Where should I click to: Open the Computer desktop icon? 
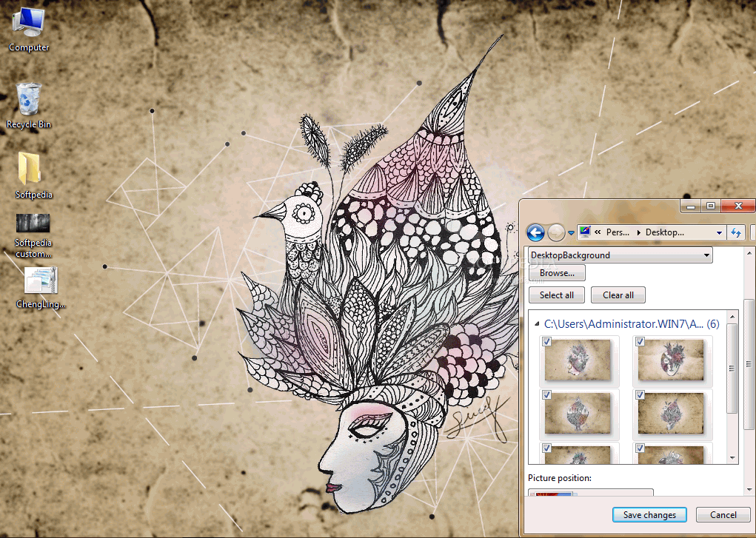(x=29, y=30)
